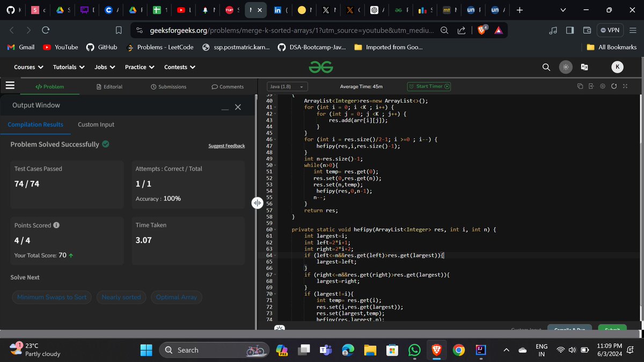Click the Suggest Feedback link
This screenshot has width=644, height=362.
226,146
